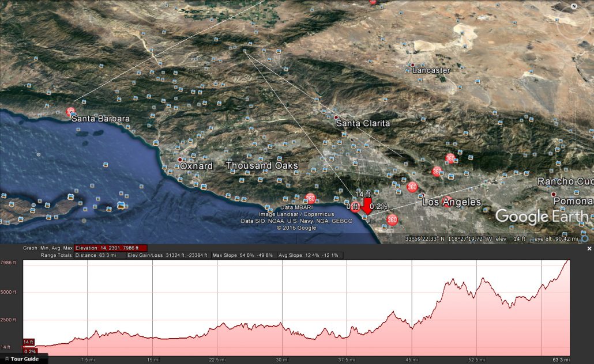Select the Max Slope stat

coord(243,255)
